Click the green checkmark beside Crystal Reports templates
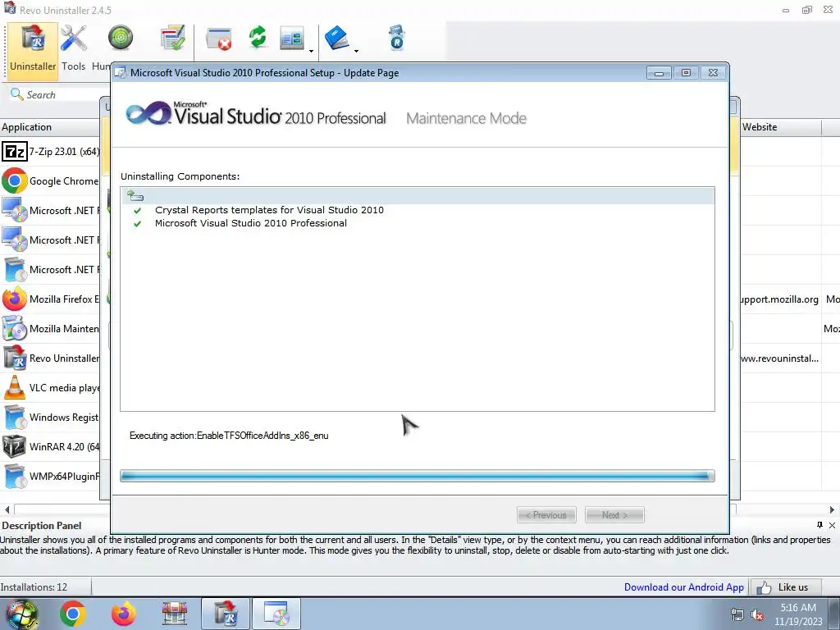Screen dimensions: 840x630 138,211
